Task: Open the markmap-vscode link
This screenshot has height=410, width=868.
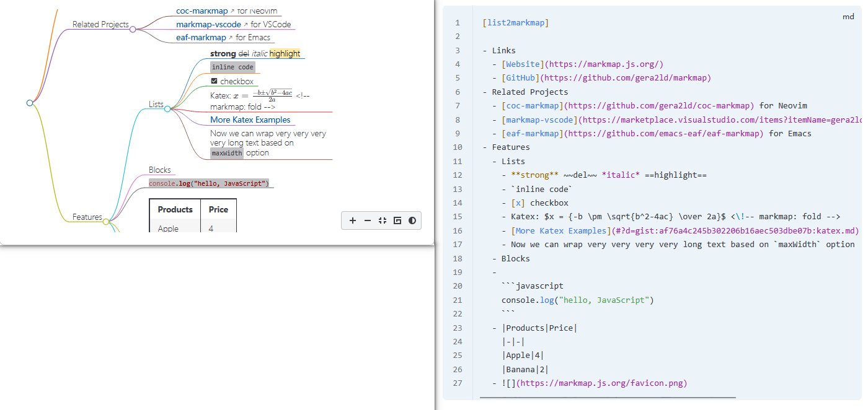Action: 208,25
